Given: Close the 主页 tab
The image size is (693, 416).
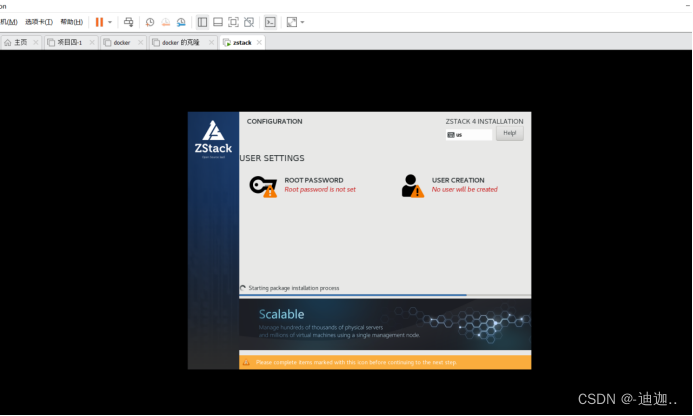Looking at the screenshot, I should click(36, 42).
